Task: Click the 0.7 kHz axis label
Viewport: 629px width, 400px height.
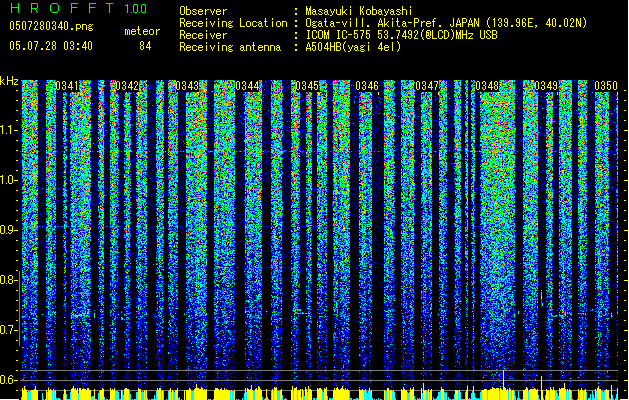Action: point(9,330)
